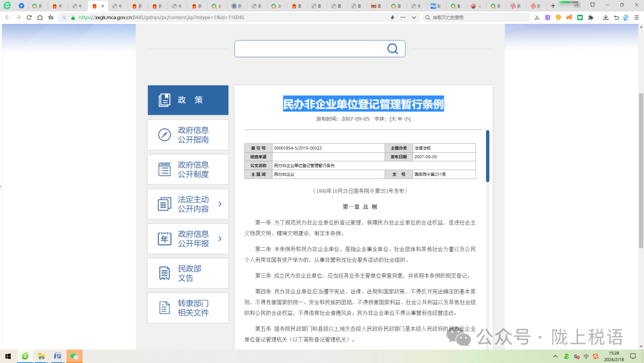The image size is (644, 363).
Task: Click the 国务院令第251号 document number cell
Action: (x=444, y=174)
